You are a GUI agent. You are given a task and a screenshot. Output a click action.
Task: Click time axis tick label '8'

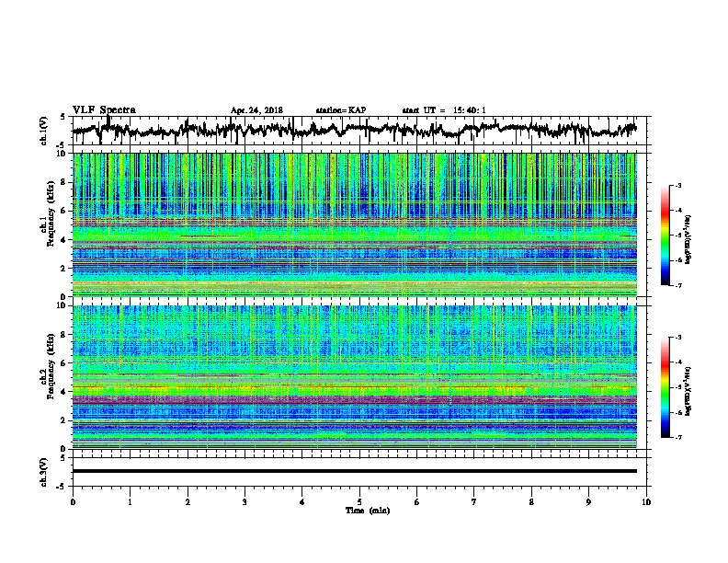[x=531, y=502]
